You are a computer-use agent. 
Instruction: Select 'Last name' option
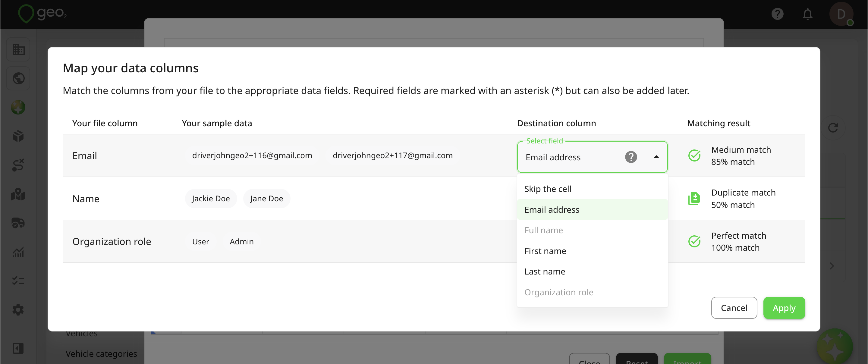(x=592, y=272)
